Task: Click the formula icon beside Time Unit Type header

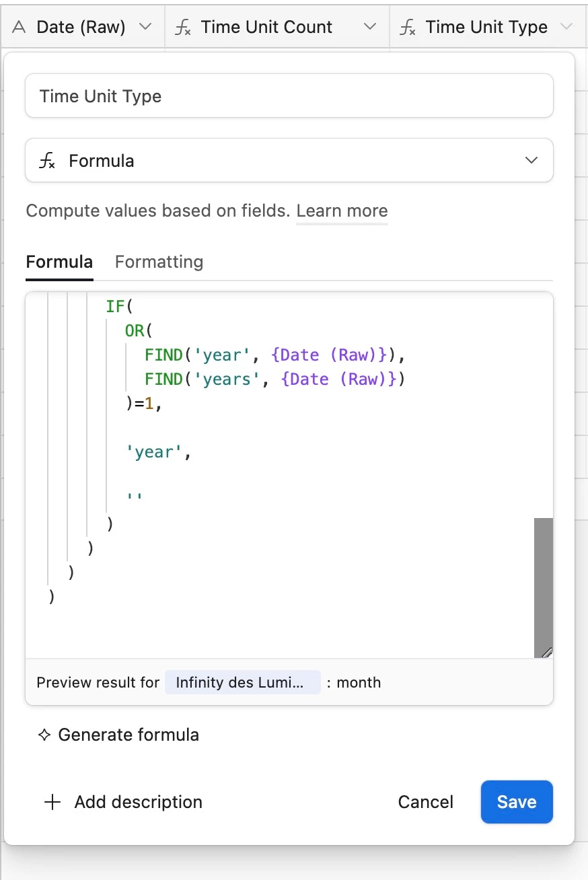Action: click(407, 28)
